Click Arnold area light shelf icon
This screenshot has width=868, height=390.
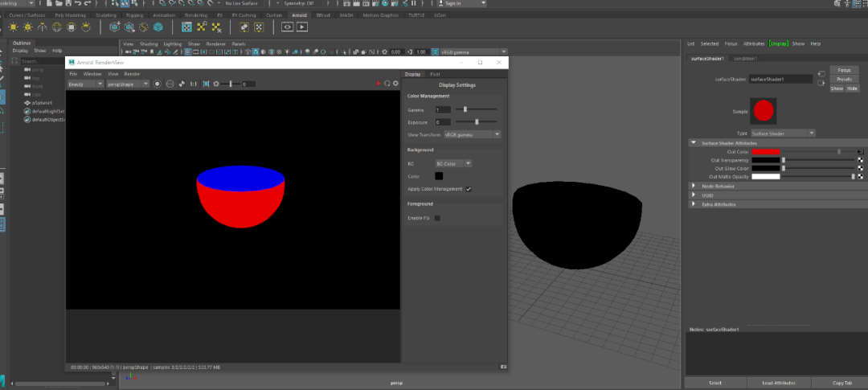[14, 27]
